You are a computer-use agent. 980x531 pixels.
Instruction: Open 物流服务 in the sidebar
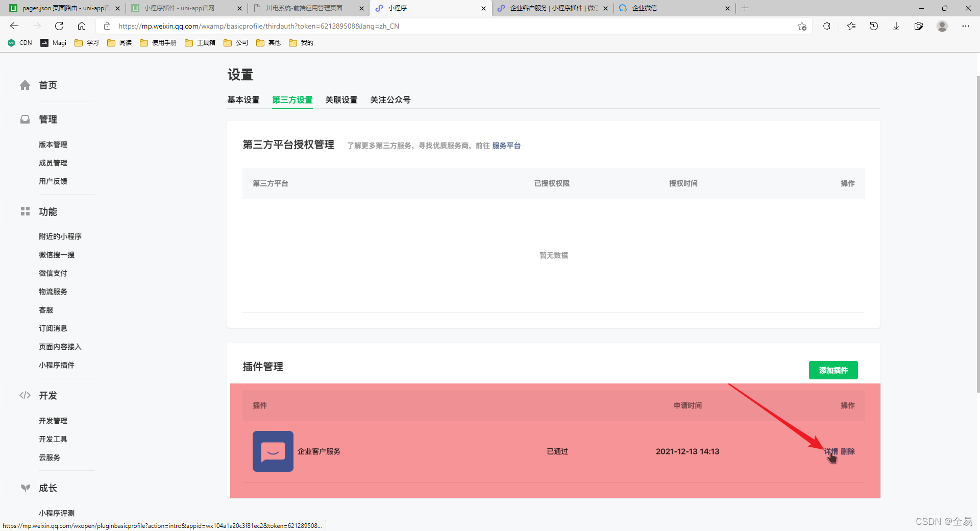(53, 292)
